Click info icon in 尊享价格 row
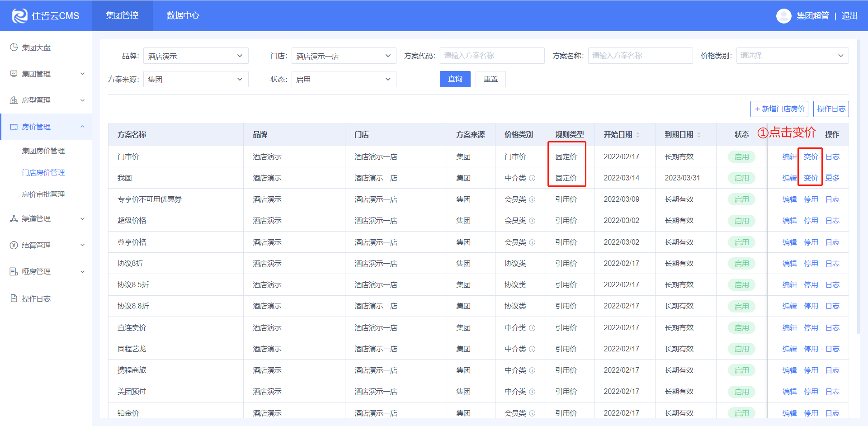The image size is (868, 426). (x=532, y=242)
